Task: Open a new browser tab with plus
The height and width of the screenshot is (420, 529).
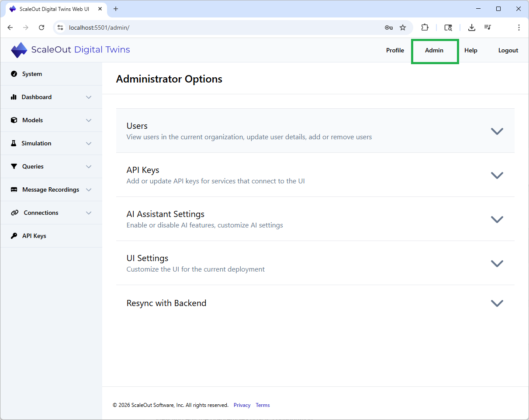Action: click(x=116, y=9)
